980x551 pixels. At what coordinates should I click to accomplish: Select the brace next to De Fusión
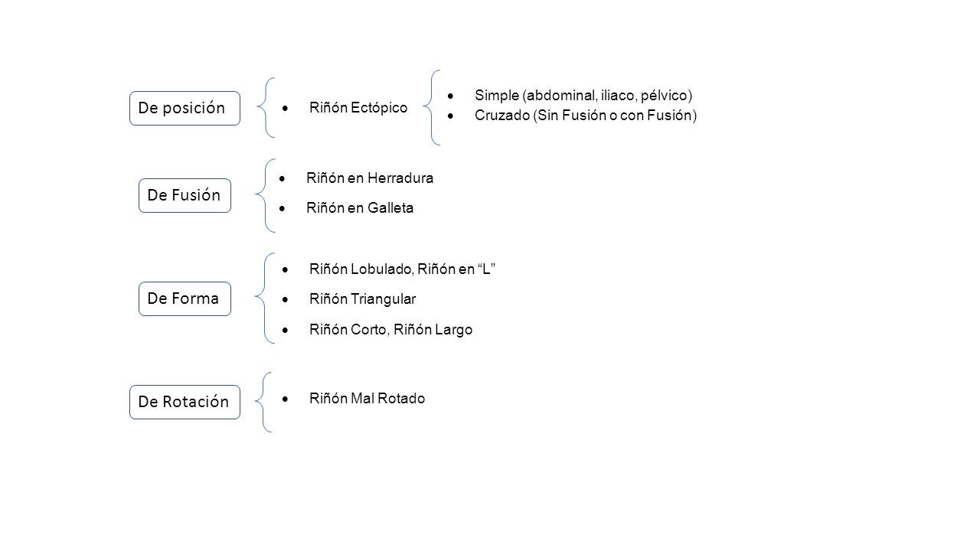(270, 195)
